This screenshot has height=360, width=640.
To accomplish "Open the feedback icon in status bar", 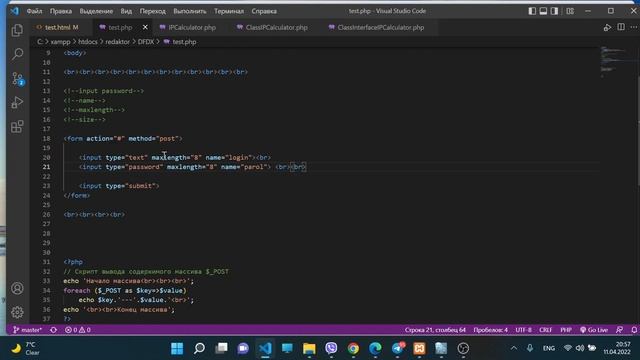I will (x=620, y=330).
